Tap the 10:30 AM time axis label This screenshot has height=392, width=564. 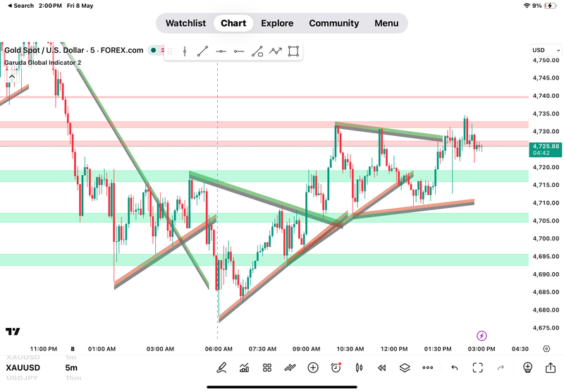(350, 349)
